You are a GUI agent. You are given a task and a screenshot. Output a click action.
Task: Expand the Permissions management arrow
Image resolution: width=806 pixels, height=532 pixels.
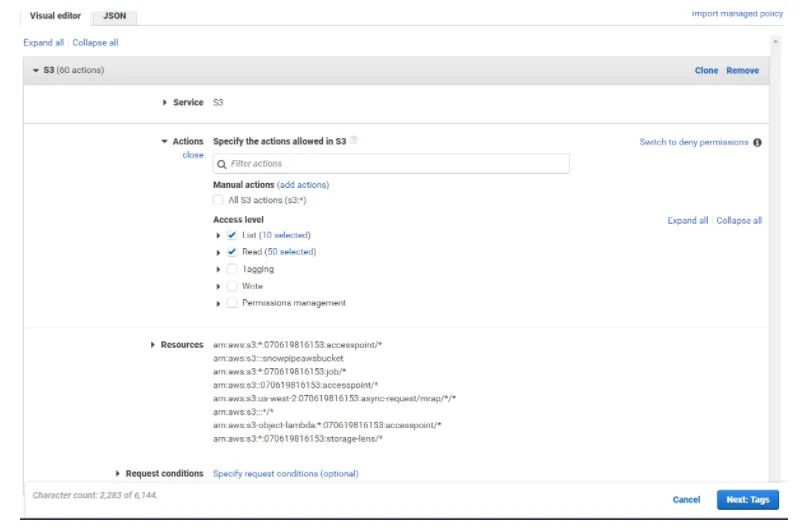tap(218, 303)
